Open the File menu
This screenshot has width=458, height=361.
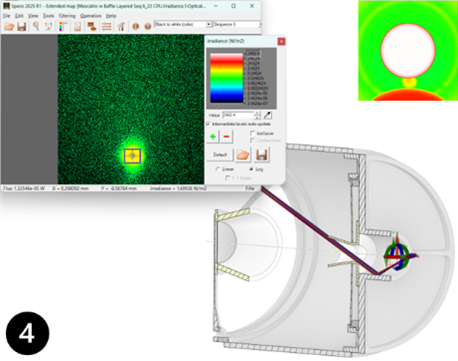pyautogui.click(x=7, y=16)
